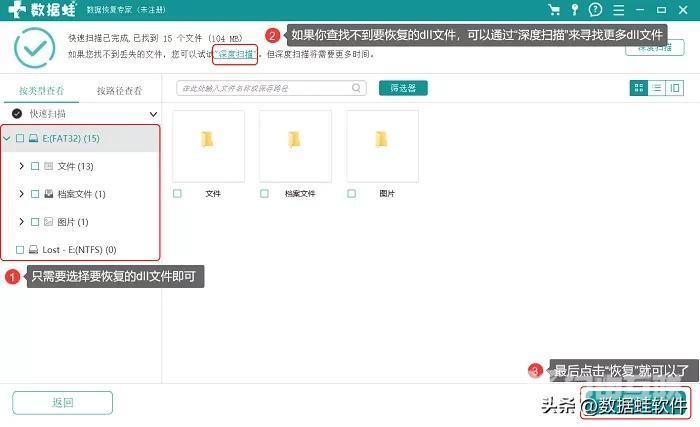Click the 返回 back button
Viewport: 700px width, 427px height.
click(x=62, y=403)
